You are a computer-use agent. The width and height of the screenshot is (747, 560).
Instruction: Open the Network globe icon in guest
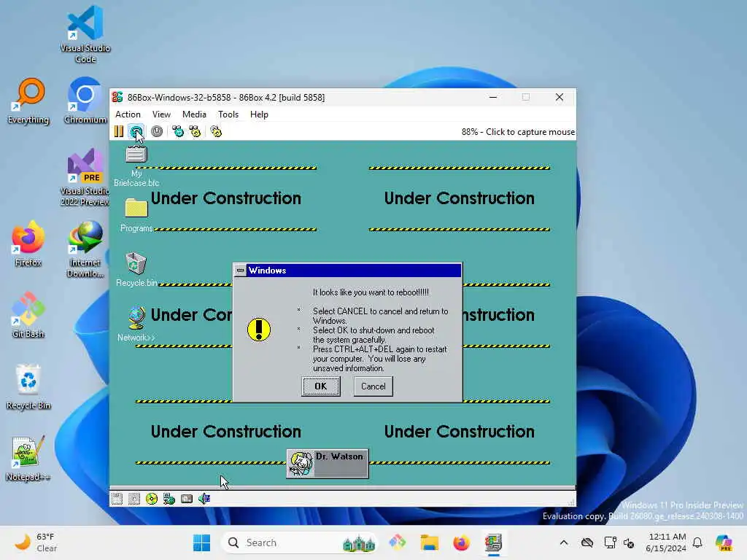(x=136, y=324)
